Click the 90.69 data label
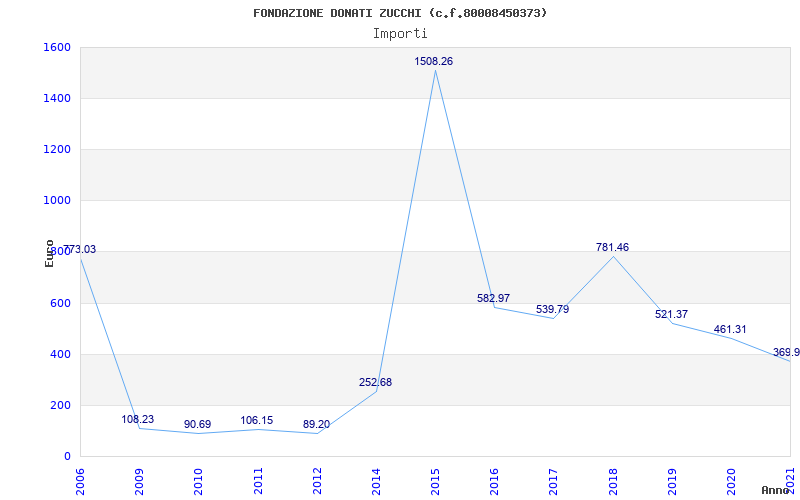The width and height of the screenshot is (800, 500). [x=197, y=424]
